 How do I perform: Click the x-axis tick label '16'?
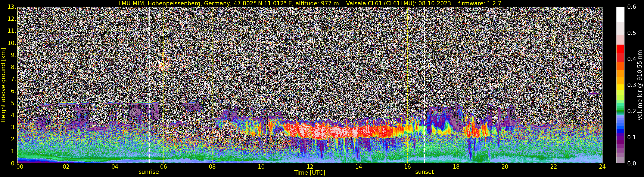pyautogui.click(x=407, y=167)
